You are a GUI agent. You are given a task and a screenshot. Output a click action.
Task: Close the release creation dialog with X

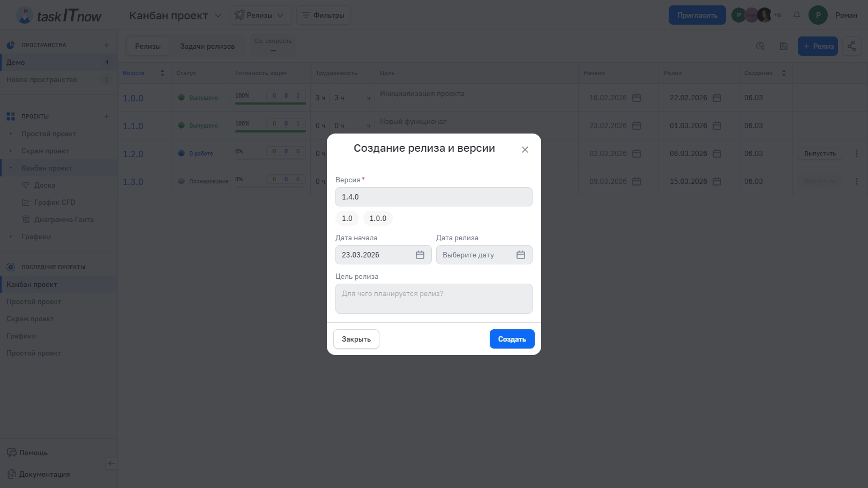pyautogui.click(x=525, y=150)
